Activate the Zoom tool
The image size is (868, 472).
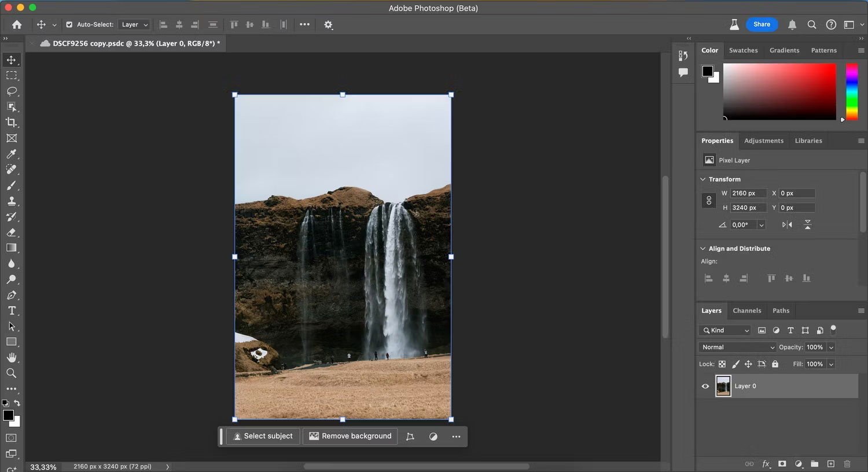click(x=12, y=373)
